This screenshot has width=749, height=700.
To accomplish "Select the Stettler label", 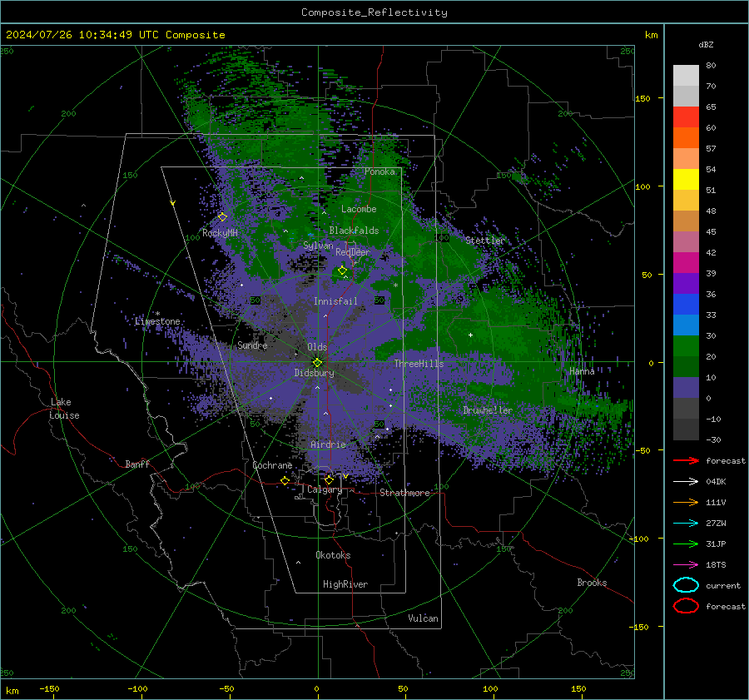I will click(485, 241).
